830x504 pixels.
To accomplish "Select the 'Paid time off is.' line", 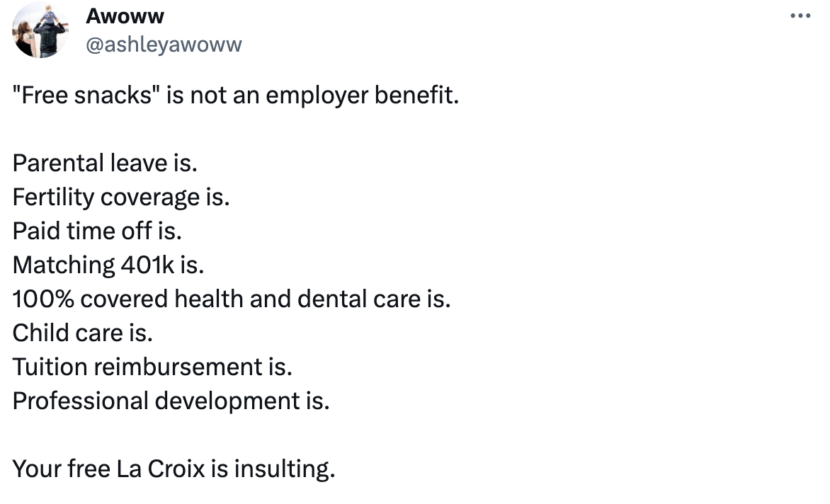I will 97,231.
